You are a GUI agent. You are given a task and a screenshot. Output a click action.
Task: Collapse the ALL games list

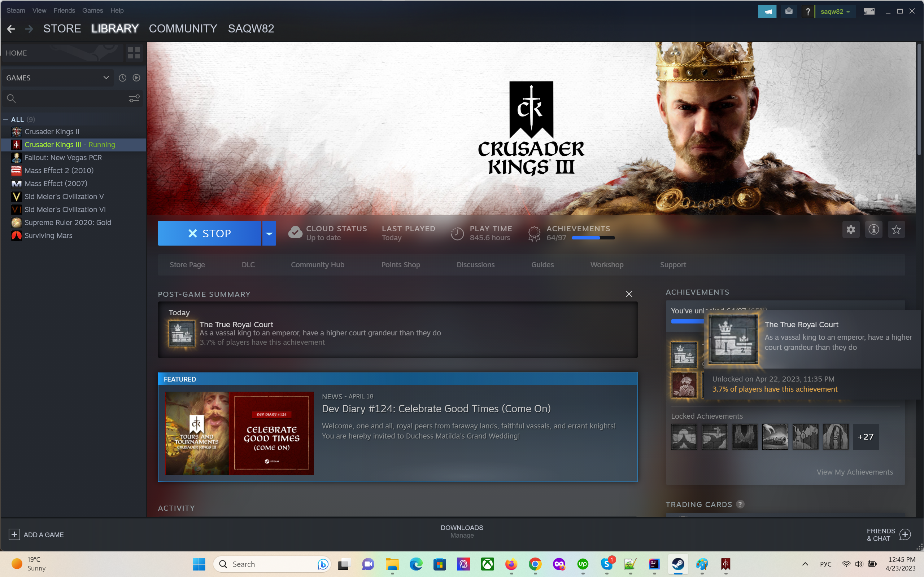(6, 119)
